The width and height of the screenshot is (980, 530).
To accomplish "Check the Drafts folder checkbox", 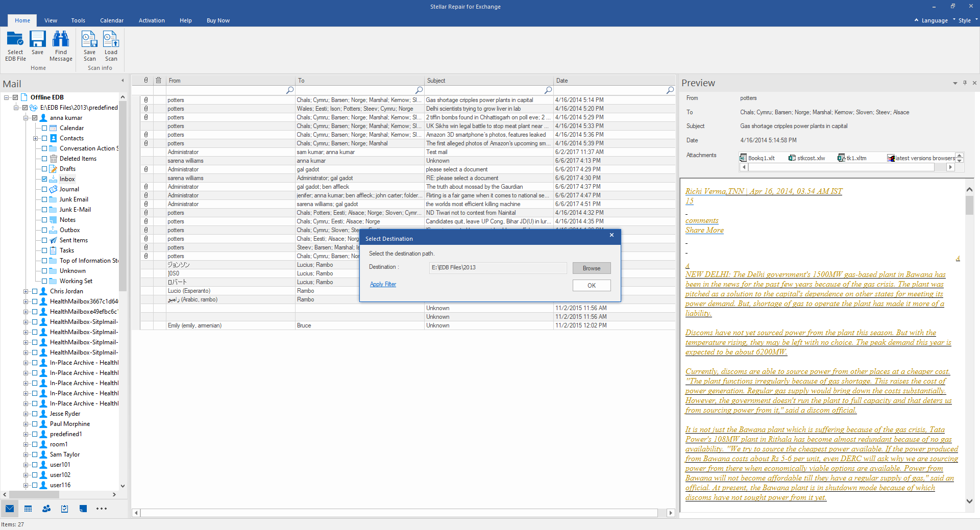I will click(x=44, y=169).
